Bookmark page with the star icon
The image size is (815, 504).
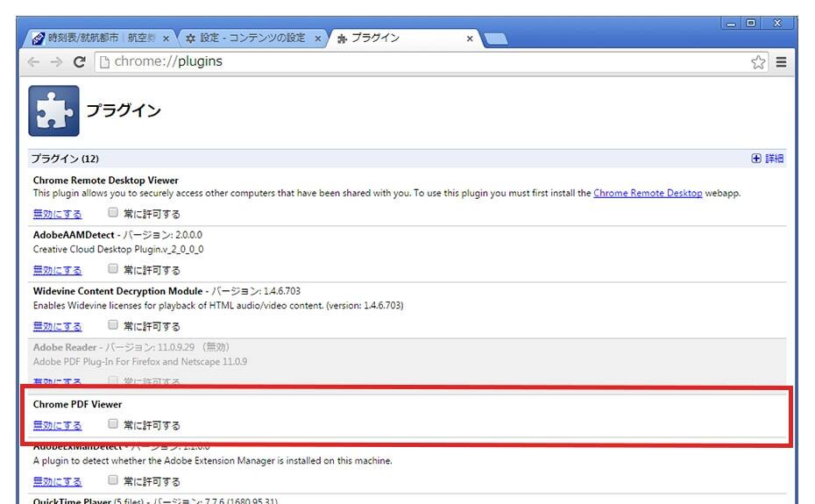758,62
